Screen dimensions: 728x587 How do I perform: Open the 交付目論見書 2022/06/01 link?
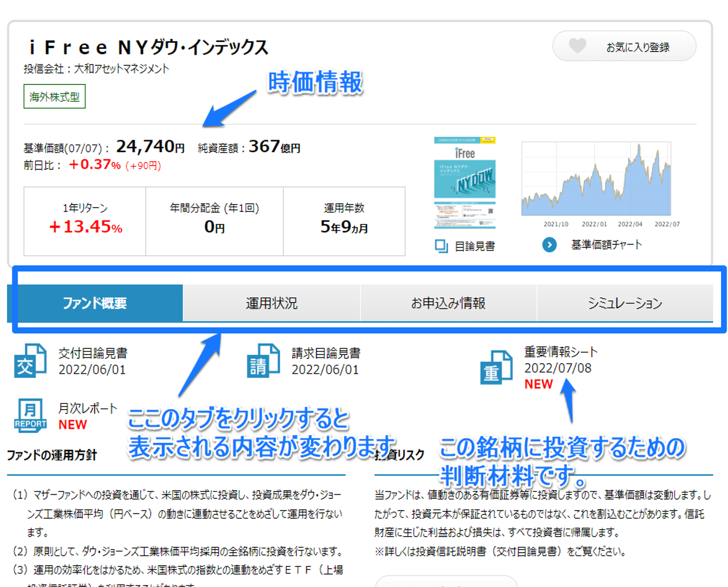click(93, 361)
